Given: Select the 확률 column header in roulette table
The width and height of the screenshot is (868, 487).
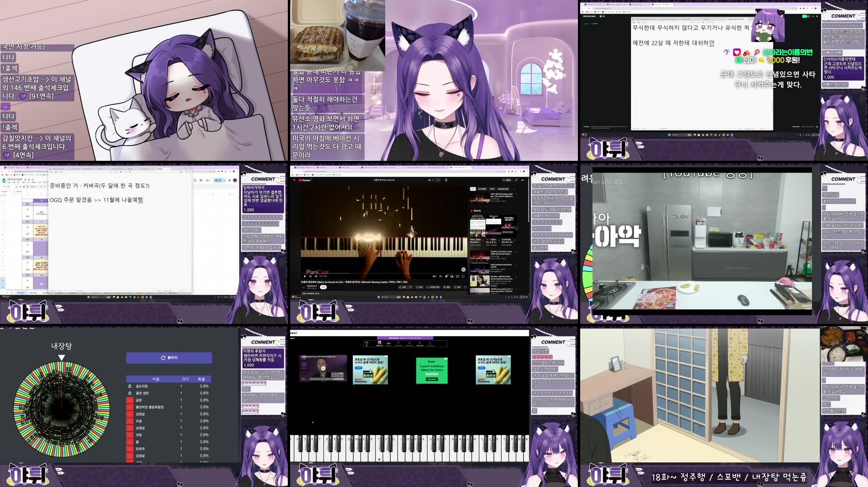Looking at the screenshot, I should (201, 379).
